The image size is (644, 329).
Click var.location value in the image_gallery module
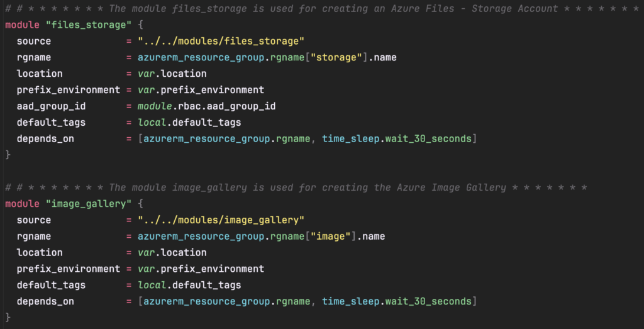172,253
